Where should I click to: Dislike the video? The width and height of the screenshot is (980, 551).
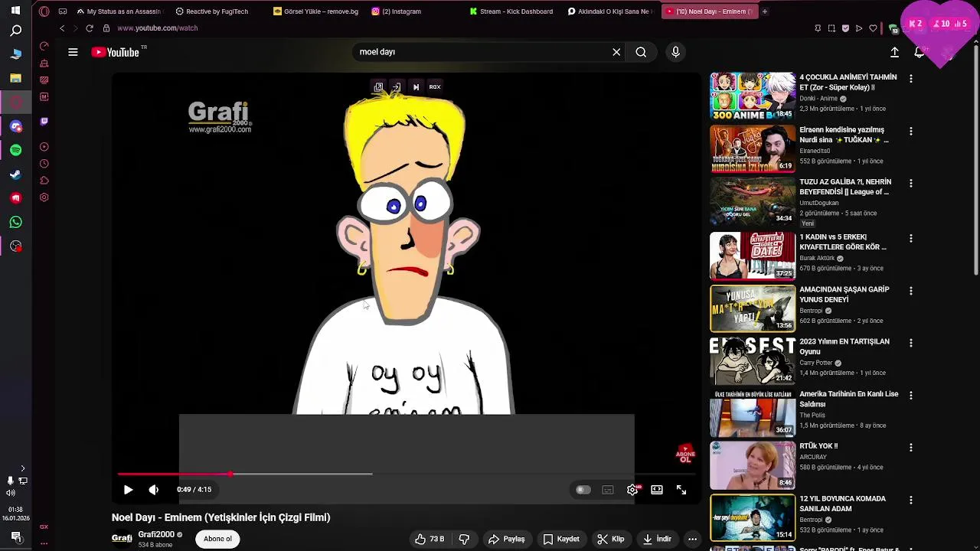pyautogui.click(x=464, y=539)
